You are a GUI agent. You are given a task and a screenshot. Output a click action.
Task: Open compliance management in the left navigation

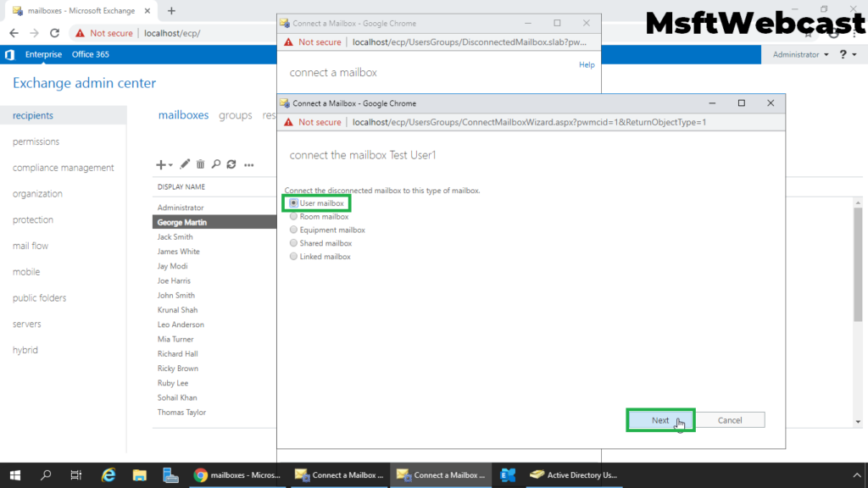pyautogui.click(x=63, y=168)
